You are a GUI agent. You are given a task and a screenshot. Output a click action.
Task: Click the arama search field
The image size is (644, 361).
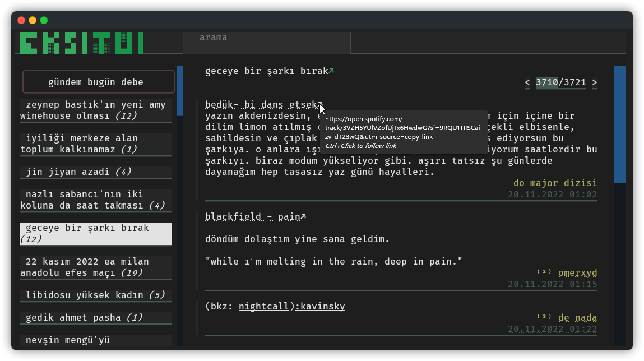pyautogui.click(x=266, y=38)
